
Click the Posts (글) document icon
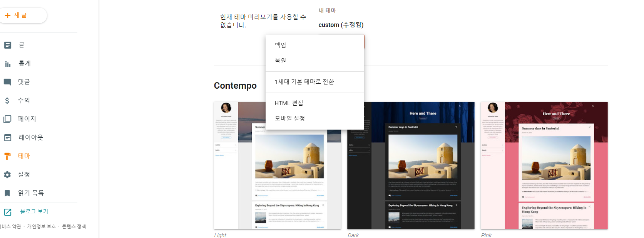8,45
